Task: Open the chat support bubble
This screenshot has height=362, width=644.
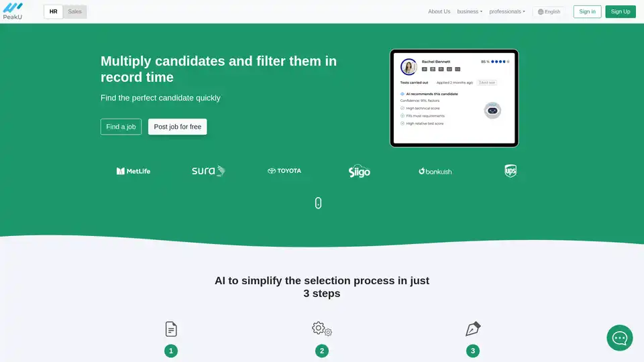Action: 619,338
